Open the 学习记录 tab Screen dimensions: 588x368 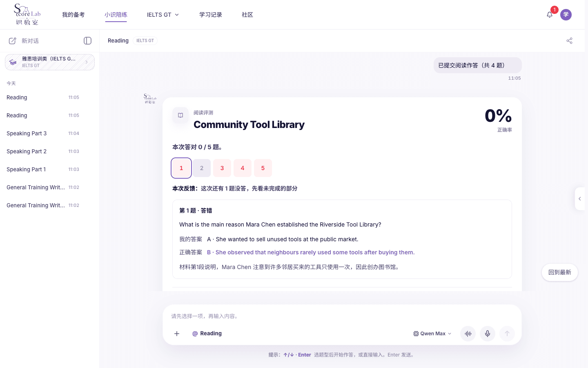(211, 15)
